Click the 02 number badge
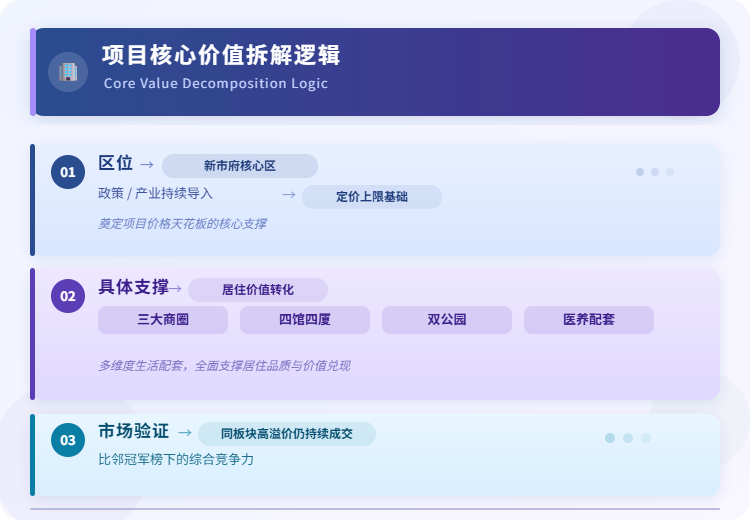This screenshot has height=520, width=750. (x=68, y=296)
